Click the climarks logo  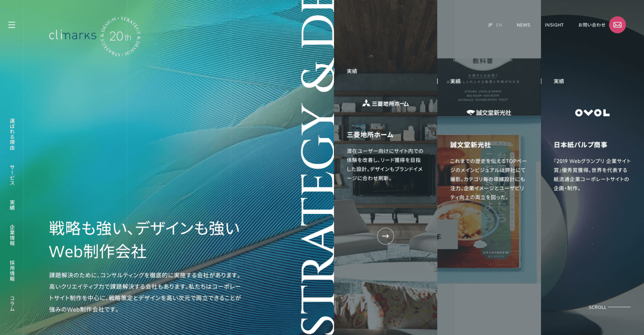72,35
